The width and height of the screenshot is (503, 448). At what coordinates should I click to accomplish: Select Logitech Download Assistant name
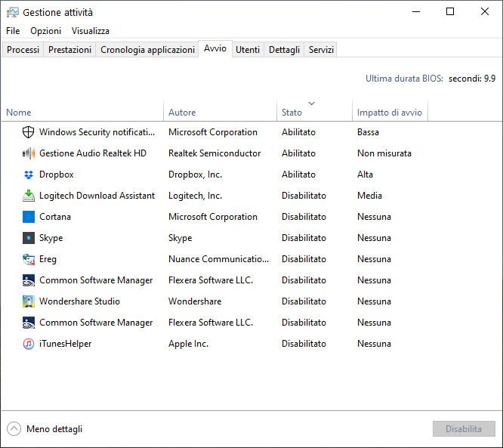click(97, 196)
